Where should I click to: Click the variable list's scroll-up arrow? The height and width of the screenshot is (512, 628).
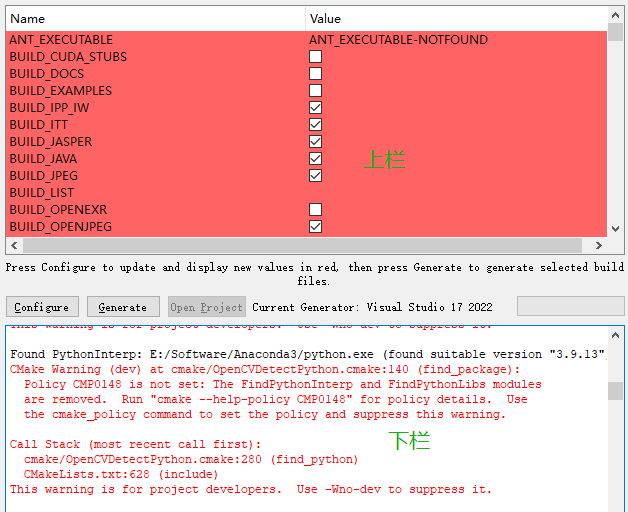point(616,15)
